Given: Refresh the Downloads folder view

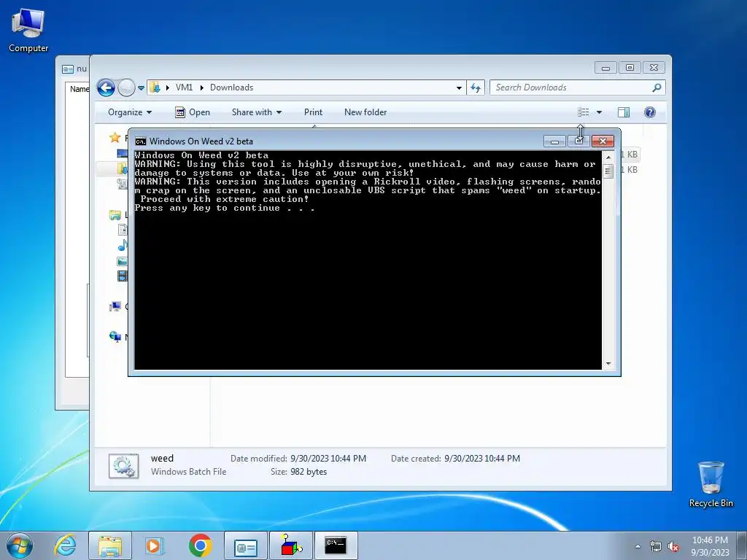Looking at the screenshot, I should 476,87.
